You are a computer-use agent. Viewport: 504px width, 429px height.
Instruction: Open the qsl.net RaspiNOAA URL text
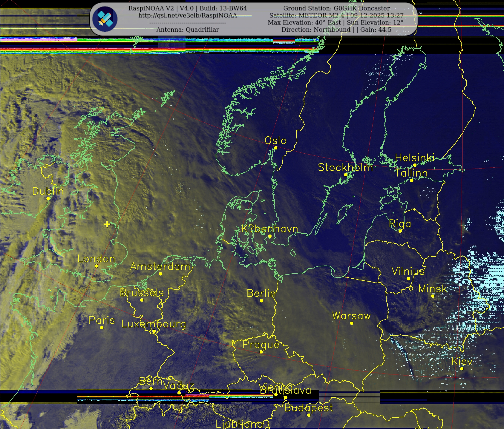pyautogui.click(x=188, y=15)
